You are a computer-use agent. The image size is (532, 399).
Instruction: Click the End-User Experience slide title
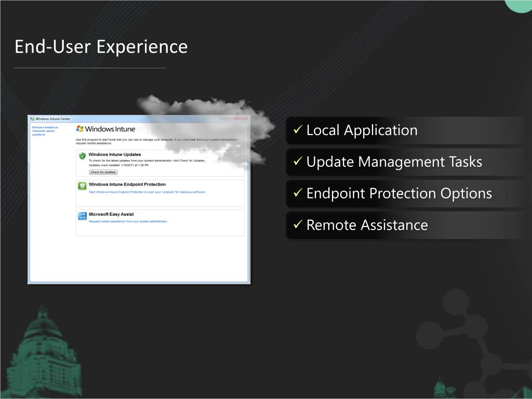[101, 46]
